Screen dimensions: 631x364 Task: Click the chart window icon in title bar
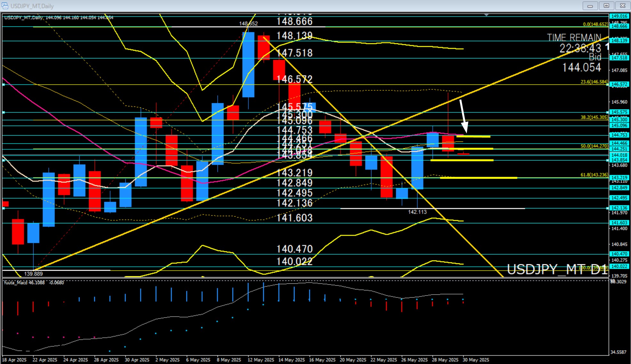click(4, 6)
